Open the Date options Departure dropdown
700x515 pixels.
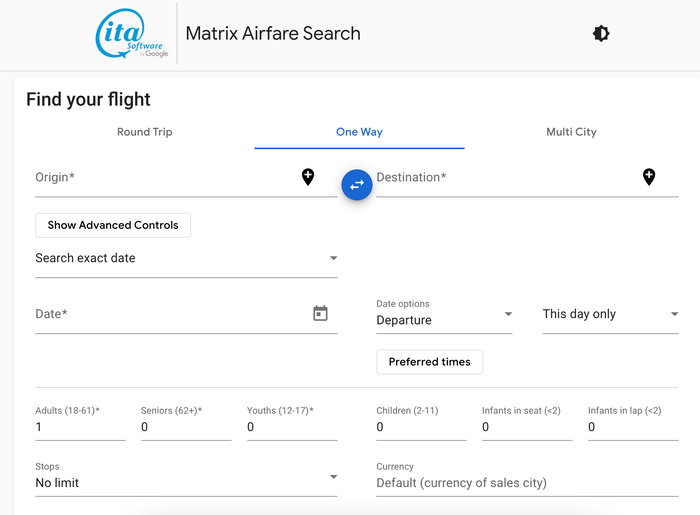pyautogui.click(x=444, y=315)
